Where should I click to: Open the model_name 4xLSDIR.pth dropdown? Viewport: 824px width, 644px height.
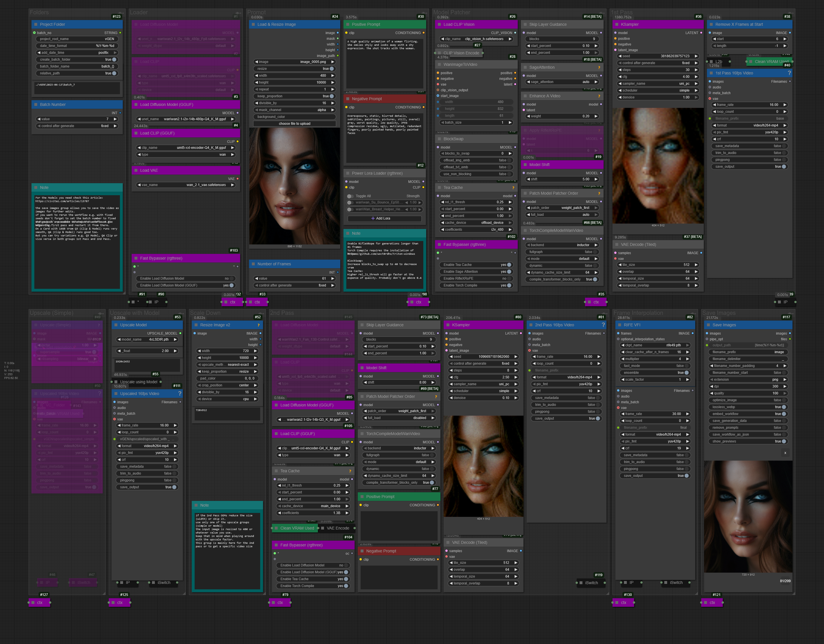[x=147, y=339]
